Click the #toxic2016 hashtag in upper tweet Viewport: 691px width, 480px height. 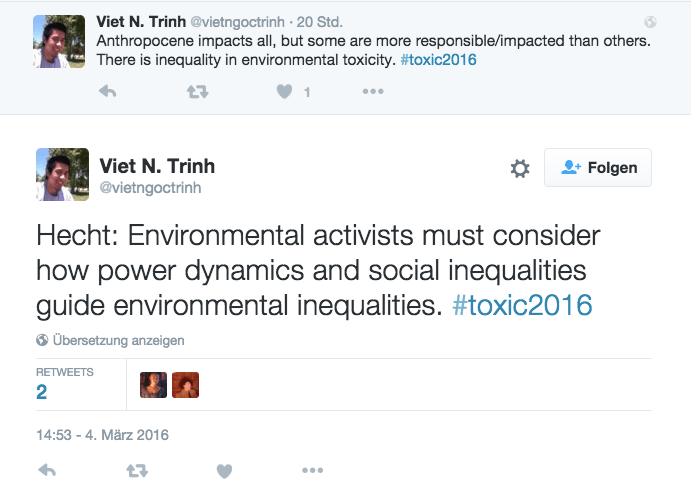coord(439,59)
